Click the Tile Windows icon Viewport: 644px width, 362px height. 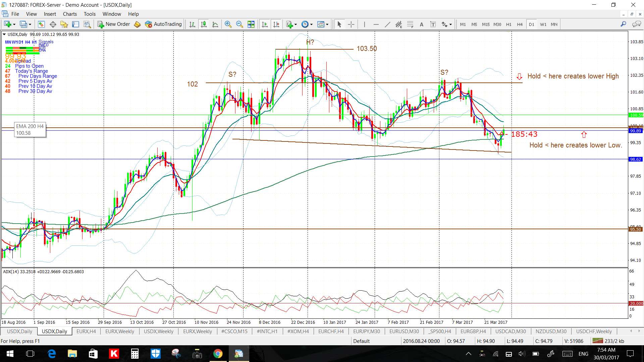coord(251,24)
